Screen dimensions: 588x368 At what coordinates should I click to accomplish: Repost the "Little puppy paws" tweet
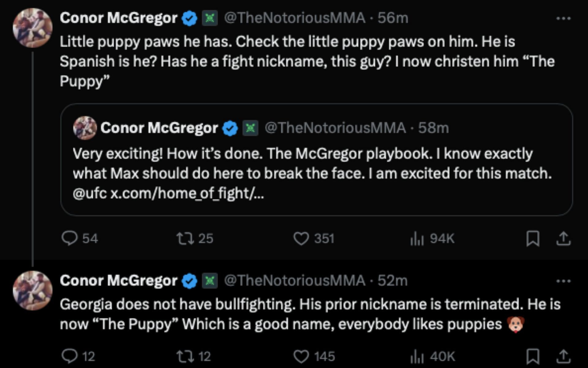pos(185,239)
